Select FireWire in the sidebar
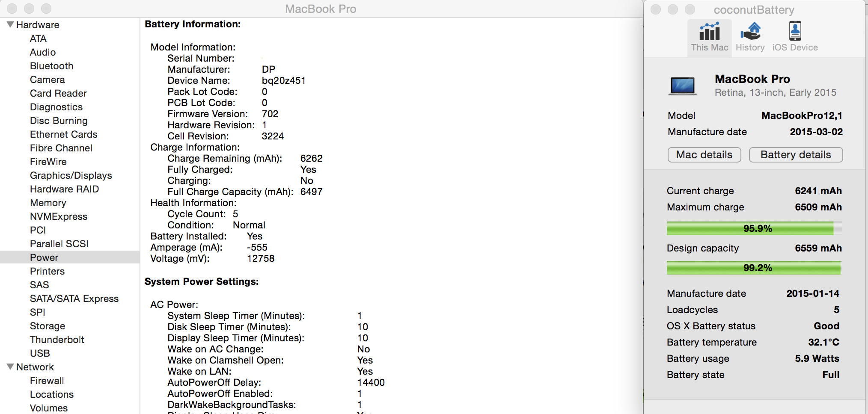The height and width of the screenshot is (414, 868). pos(48,162)
